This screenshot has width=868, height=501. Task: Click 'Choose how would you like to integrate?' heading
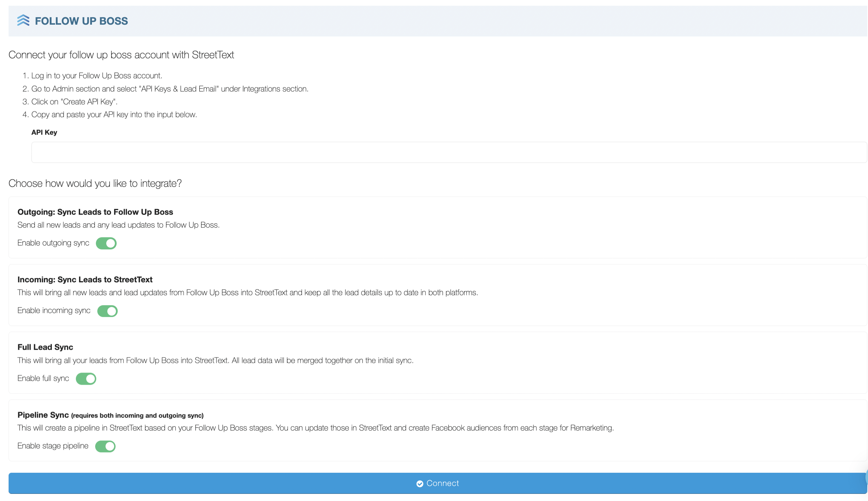pos(95,183)
